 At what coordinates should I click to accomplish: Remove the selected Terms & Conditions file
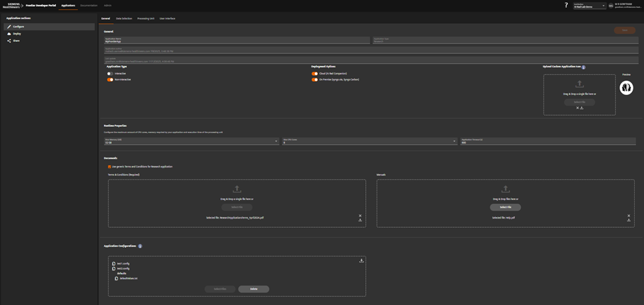pyautogui.click(x=360, y=215)
